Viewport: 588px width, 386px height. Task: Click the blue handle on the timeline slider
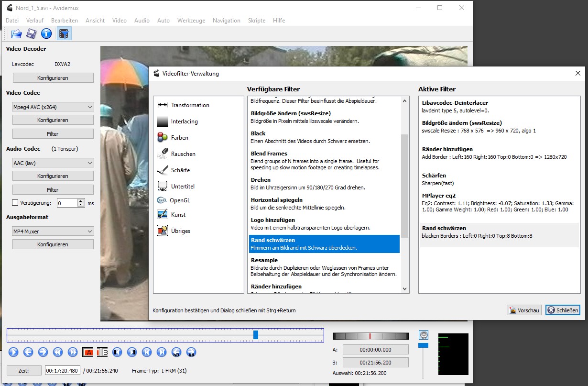[x=256, y=335]
